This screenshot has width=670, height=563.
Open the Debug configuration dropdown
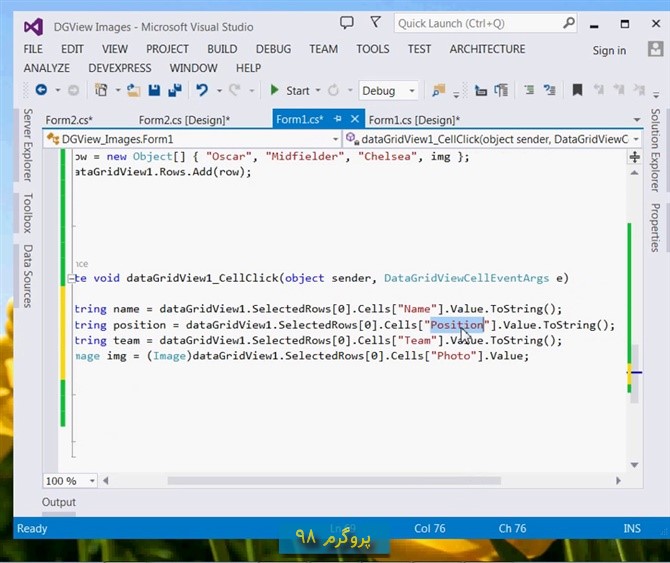tap(388, 90)
